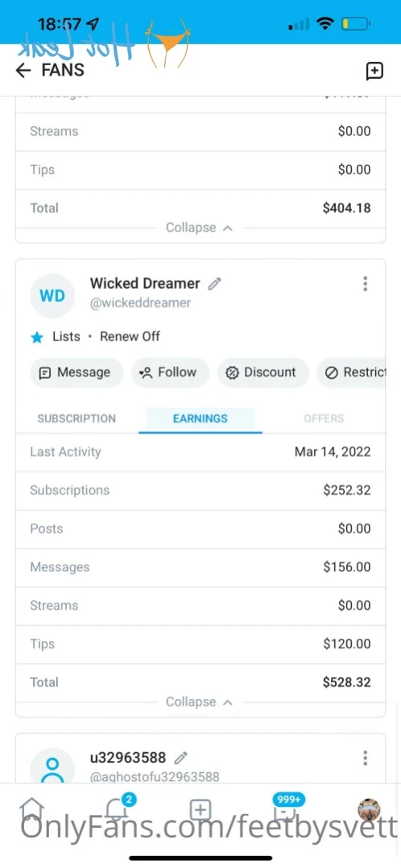401x868 pixels.
Task: Go to Home in bottom navigation
Action: pos(31,810)
